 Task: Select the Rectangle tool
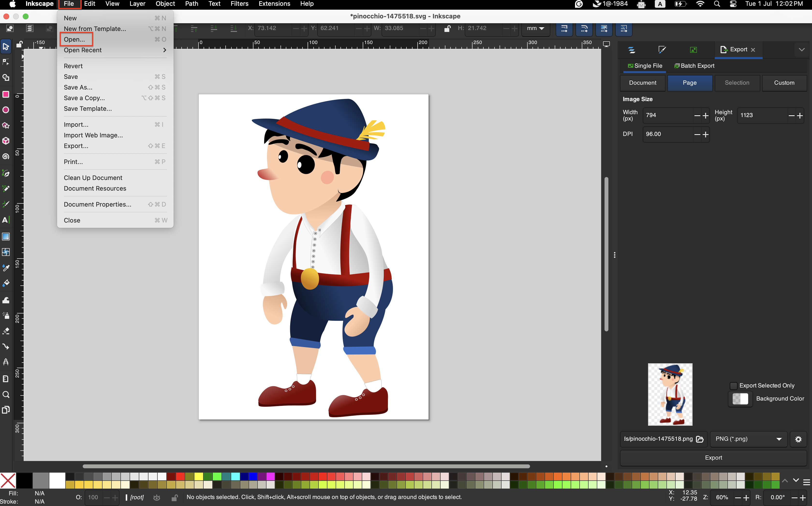coord(6,95)
